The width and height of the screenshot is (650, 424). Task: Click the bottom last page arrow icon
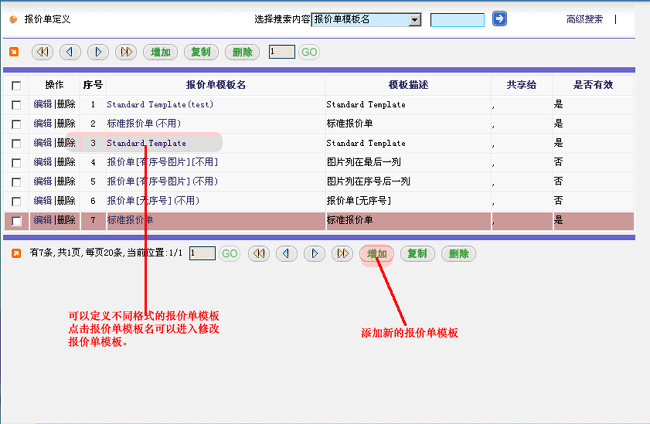(x=342, y=254)
